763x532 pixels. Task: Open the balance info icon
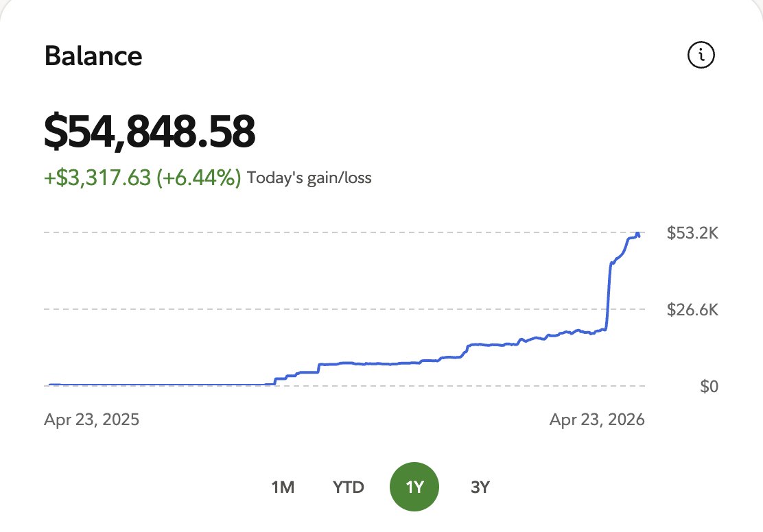pyautogui.click(x=701, y=54)
